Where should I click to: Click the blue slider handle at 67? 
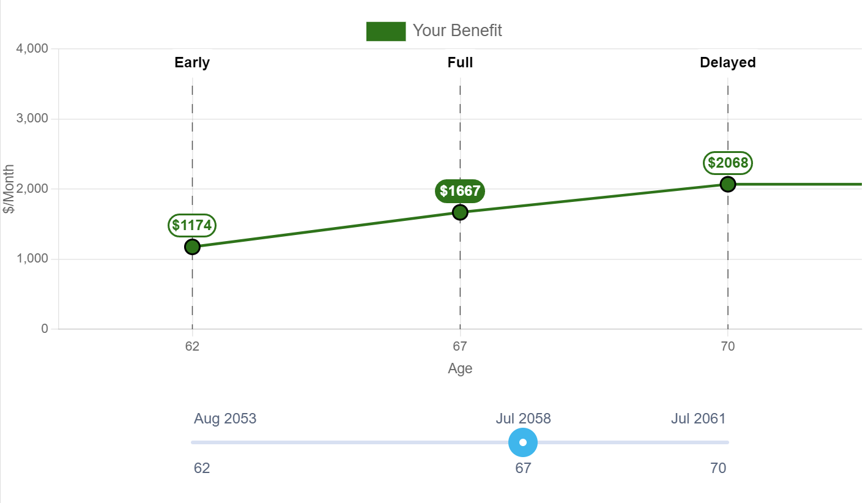523,442
